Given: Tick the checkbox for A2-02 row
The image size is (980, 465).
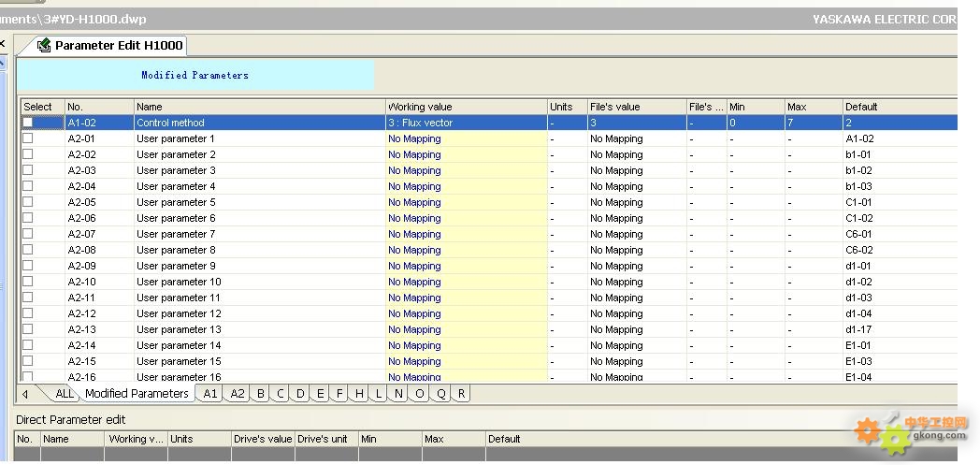Looking at the screenshot, I should (x=27, y=154).
